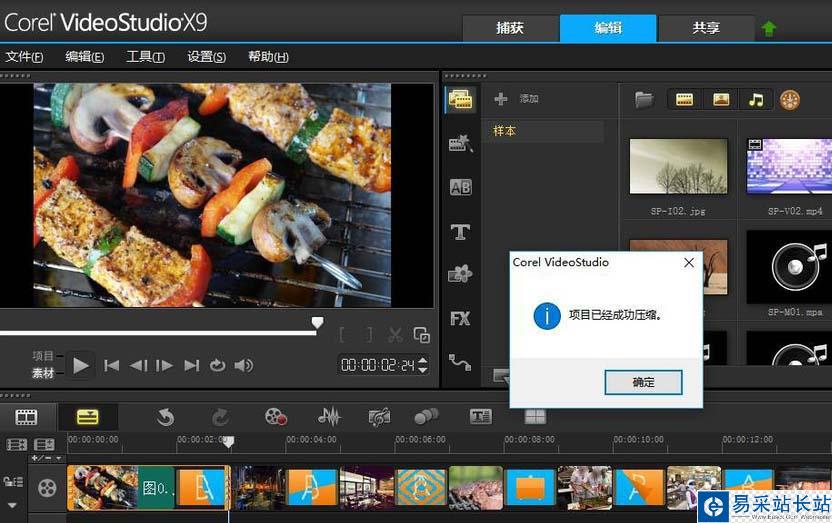
Task: Open the 设置(S) menu
Action: tap(206, 56)
